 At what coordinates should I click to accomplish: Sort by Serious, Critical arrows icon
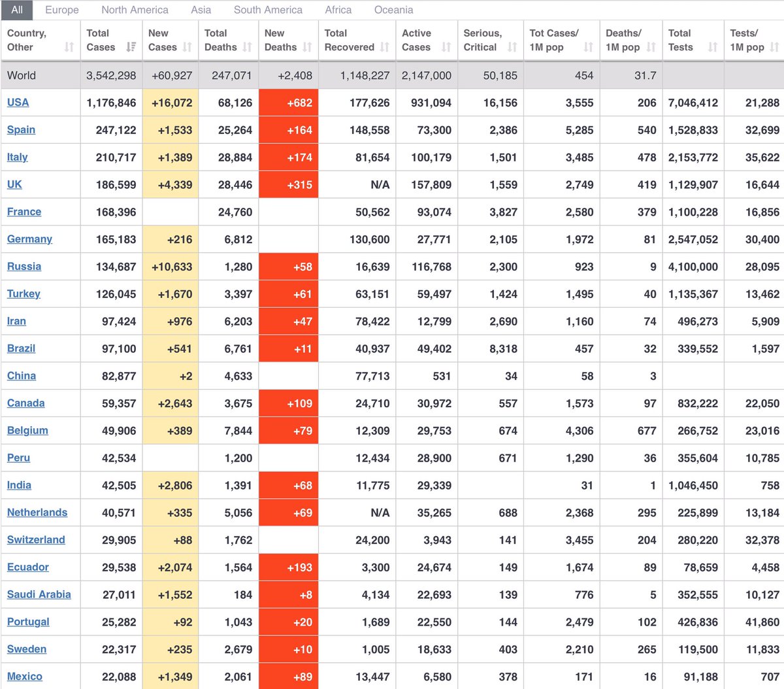[512, 47]
